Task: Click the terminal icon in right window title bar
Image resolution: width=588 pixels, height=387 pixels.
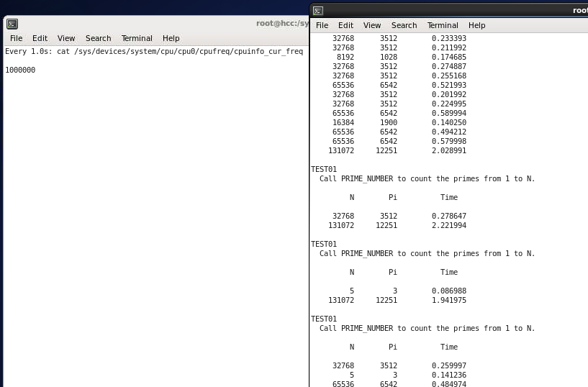Action: pyautogui.click(x=318, y=11)
